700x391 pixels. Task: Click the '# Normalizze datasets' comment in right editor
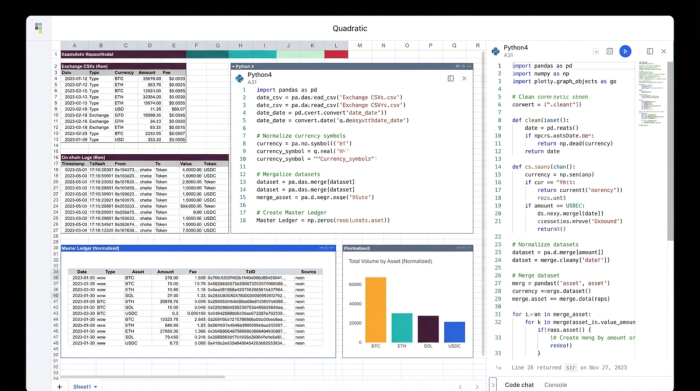(x=545, y=245)
